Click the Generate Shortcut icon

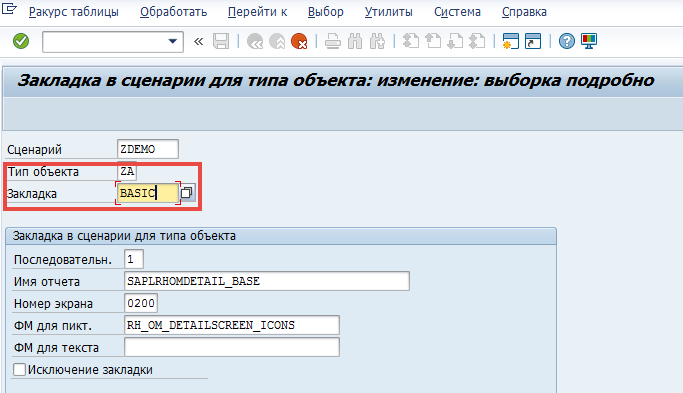pos(533,41)
